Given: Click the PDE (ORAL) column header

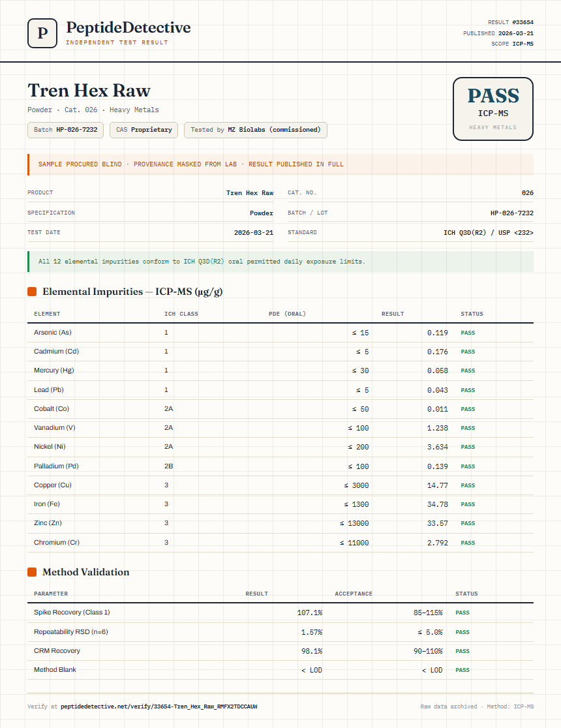Looking at the screenshot, I should click(287, 314).
